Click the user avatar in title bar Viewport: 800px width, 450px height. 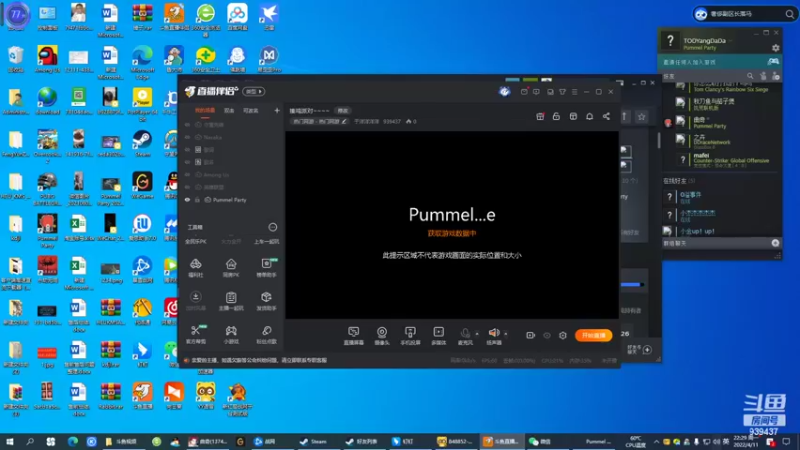[505, 91]
